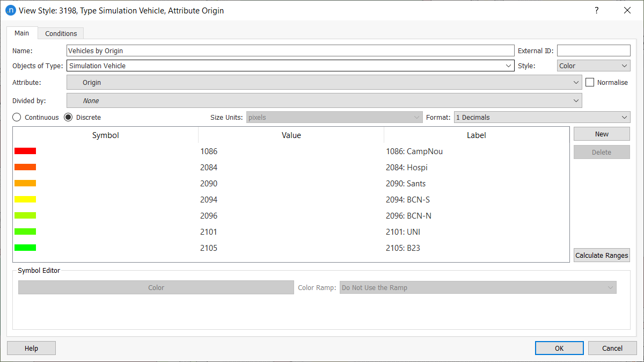Pick the bright green B23 swatch
Image resolution: width=644 pixels, height=362 pixels.
click(25, 248)
